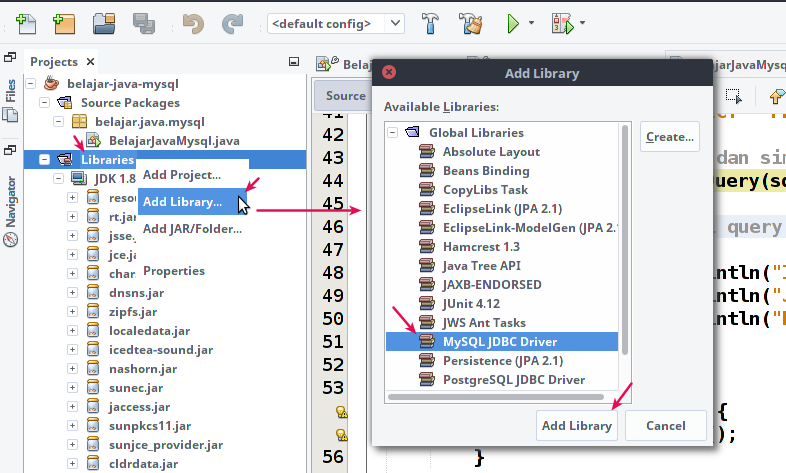Select EclipseLink-ModelGen library
This screenshot has width=786, height=473.
(530, 227)
